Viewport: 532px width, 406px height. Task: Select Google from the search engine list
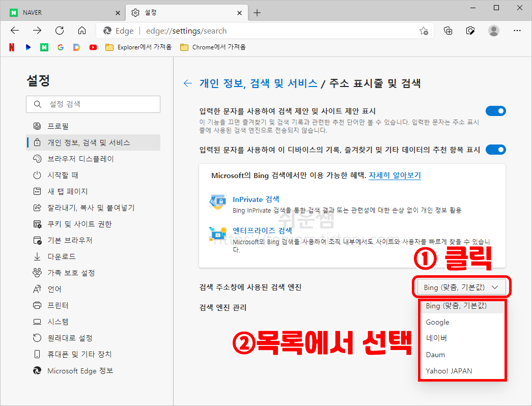tap(462, 322)
